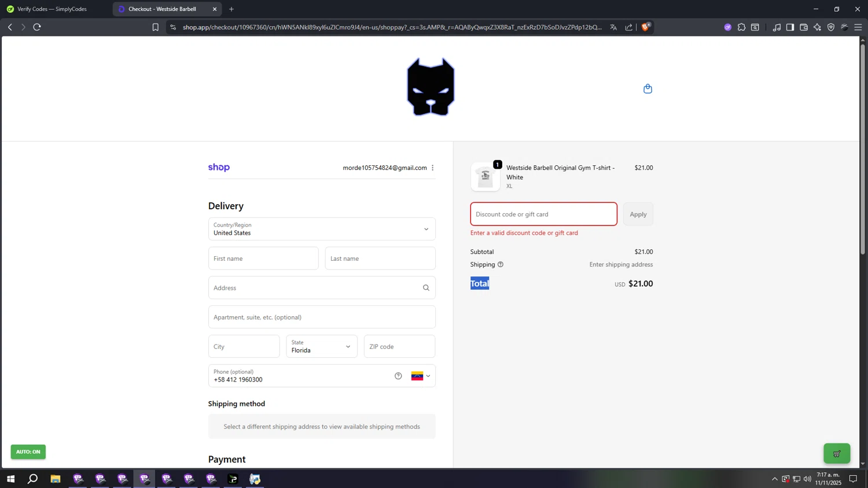Show hidden system tray icons chevron
This screenshot has height=488, width=868.
pos(774,479)
